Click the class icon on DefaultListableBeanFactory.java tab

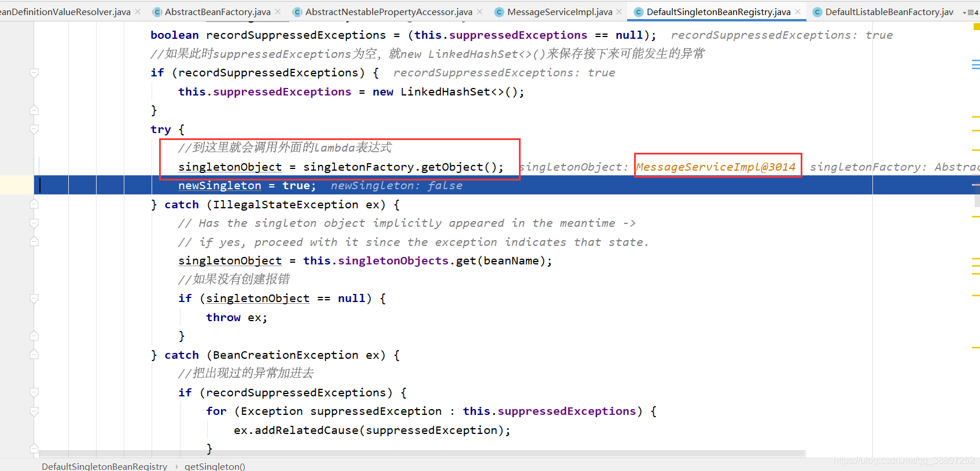(817, 12)
